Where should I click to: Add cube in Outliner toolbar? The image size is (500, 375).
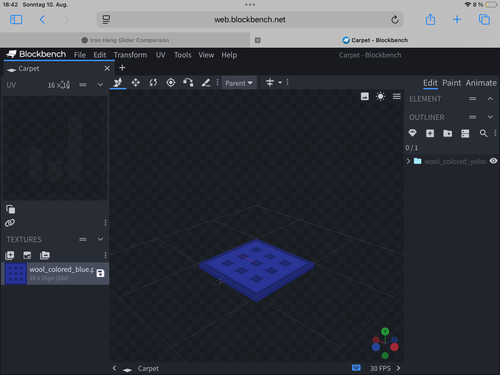[x=430, y=133]
